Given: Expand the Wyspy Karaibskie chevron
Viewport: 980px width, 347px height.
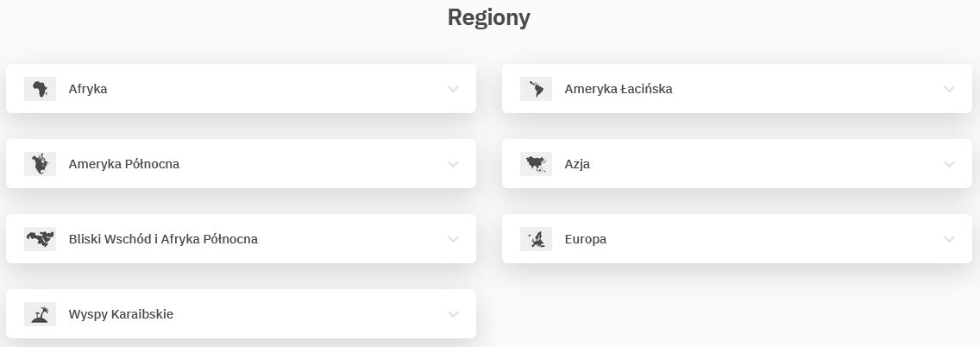Looking at the screenshot, I should (453, 314).
